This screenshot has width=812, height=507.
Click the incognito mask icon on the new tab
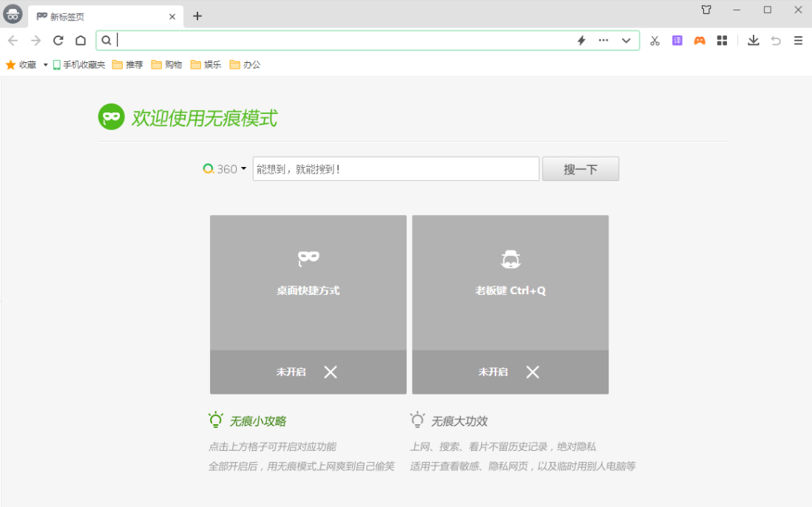tap(111, 116)
